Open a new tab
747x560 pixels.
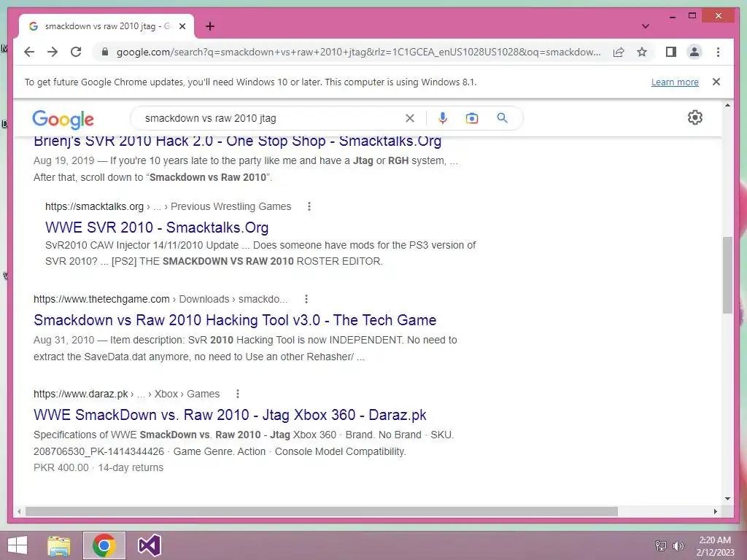point(209,26)
